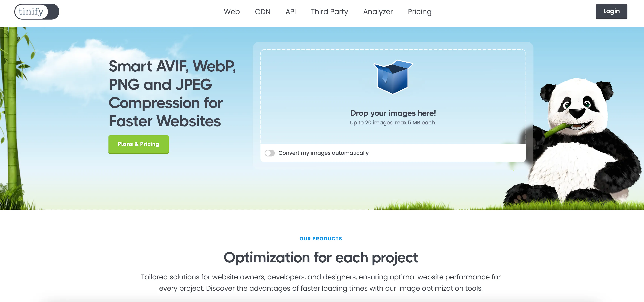This screenshot has width=644, height=302.
Task: Click the OUR PRODUCTS label
Action: tap(321, 238)
